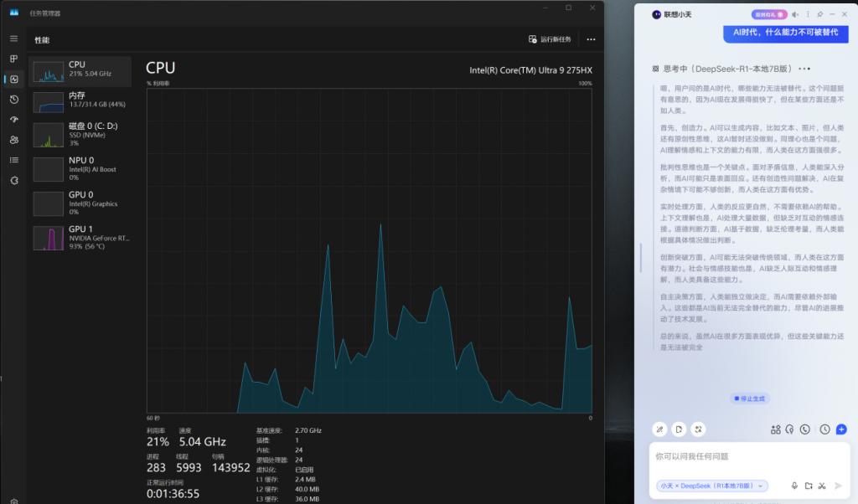Click the purple gift badge in Xiaotian header
Screen dimensions: 858x504
coord(769,15)
